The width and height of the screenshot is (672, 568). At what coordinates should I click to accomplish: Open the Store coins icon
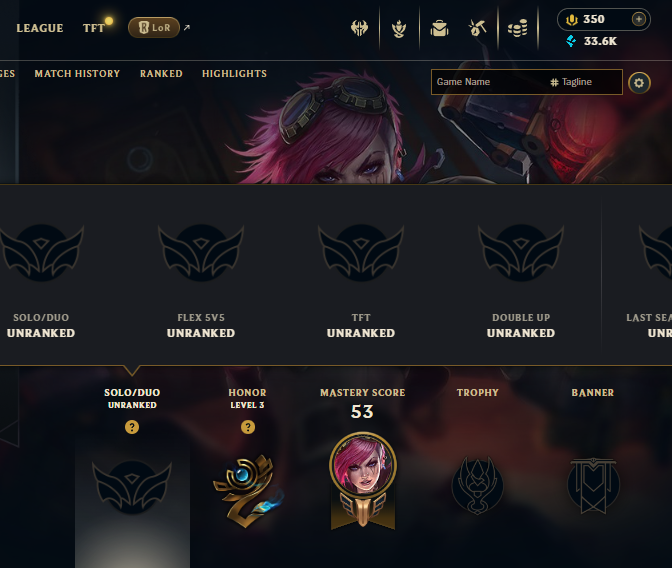click(517, 28)
